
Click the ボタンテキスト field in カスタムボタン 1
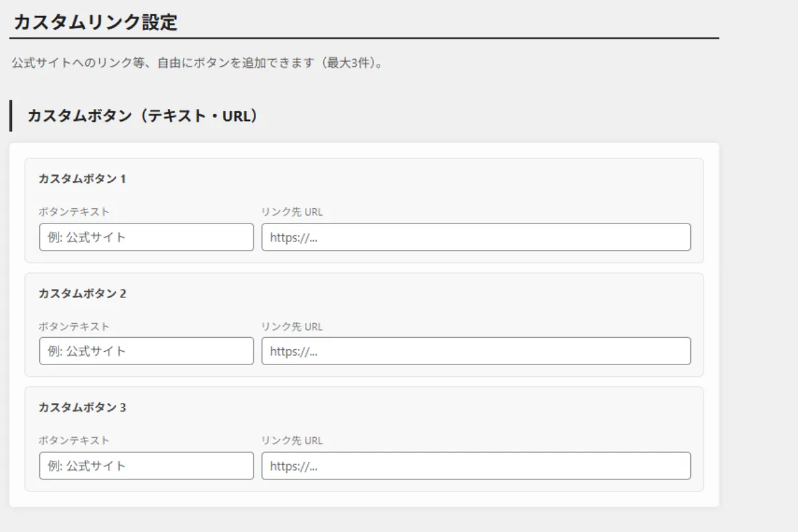tap(146, 237)
